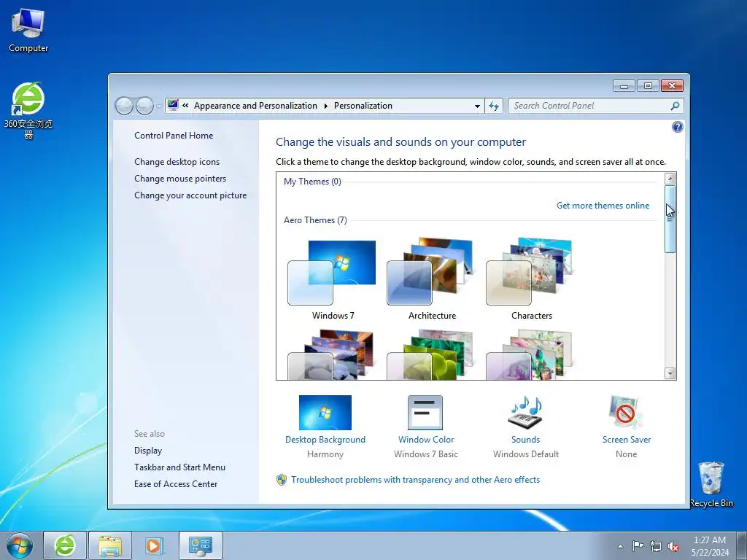The height and width of the screenshot is (560, 747).
Task: Select the theme below Characters
Action: tap(531, 354)
